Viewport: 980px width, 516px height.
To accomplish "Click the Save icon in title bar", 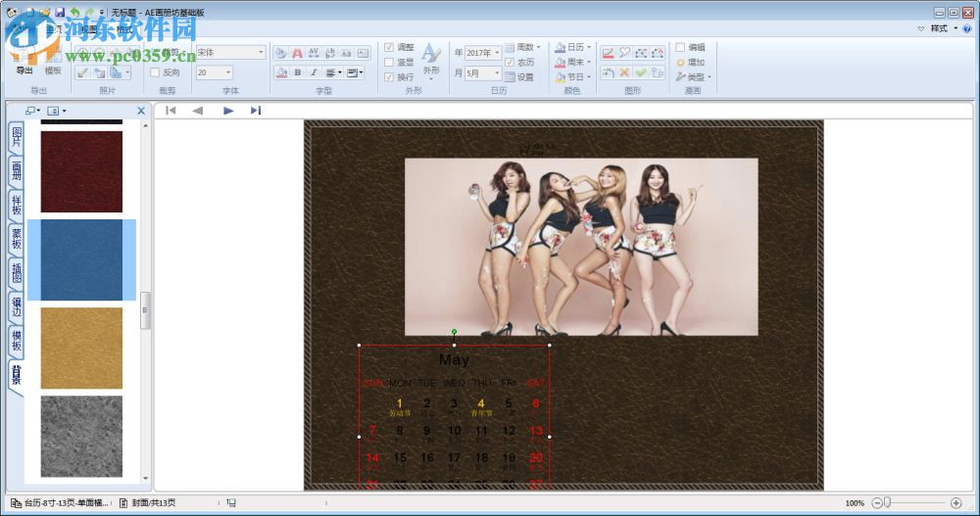I will (61, 12).
